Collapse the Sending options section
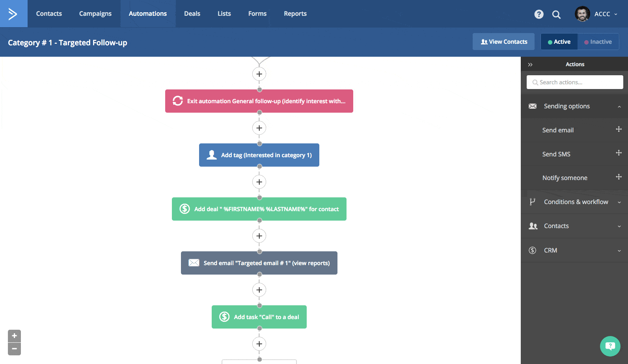Viewport: 628px width, 364px height. [x=619, y=106]
